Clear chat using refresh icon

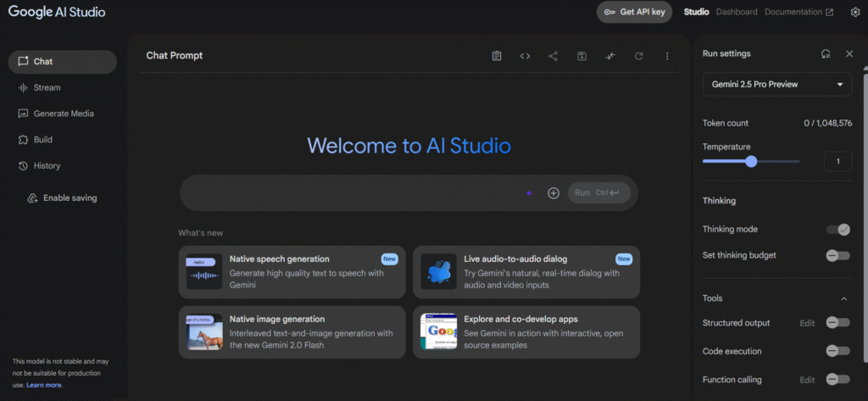click(x=639, y=56)
